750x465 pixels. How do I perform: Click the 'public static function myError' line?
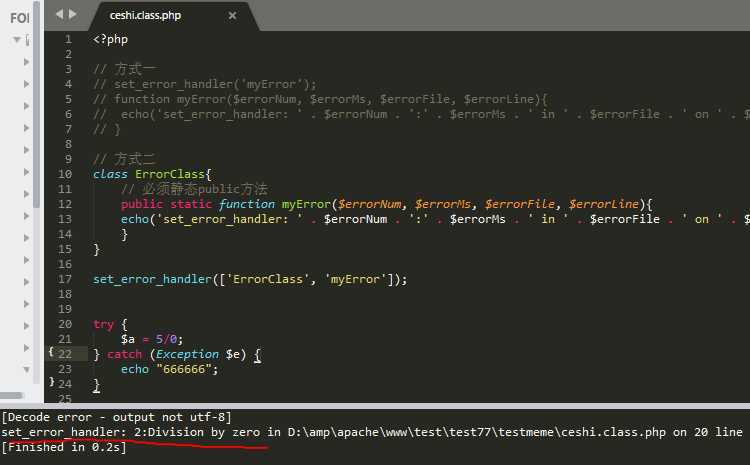tap(386, 204)
